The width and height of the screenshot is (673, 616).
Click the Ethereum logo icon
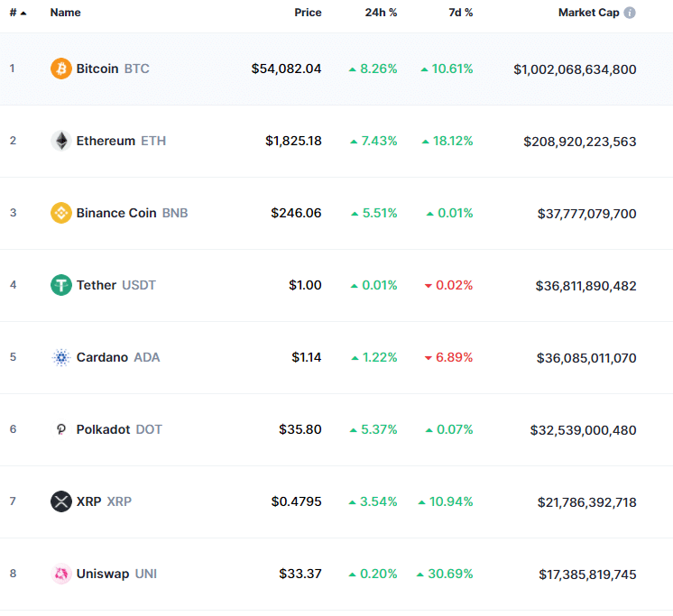61,141
